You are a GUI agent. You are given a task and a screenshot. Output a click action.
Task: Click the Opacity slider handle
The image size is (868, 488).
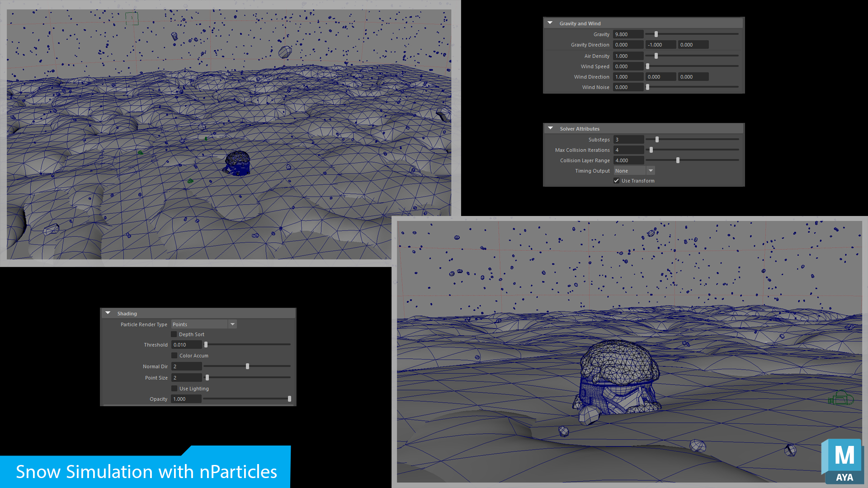pyautogui.click(x=289, y=399)
